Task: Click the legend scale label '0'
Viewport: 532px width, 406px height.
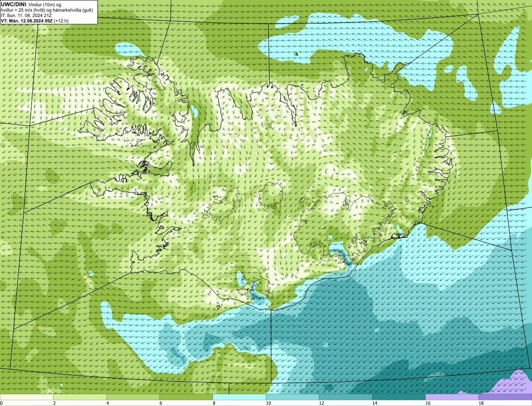Action: click(x=1, y=403)
